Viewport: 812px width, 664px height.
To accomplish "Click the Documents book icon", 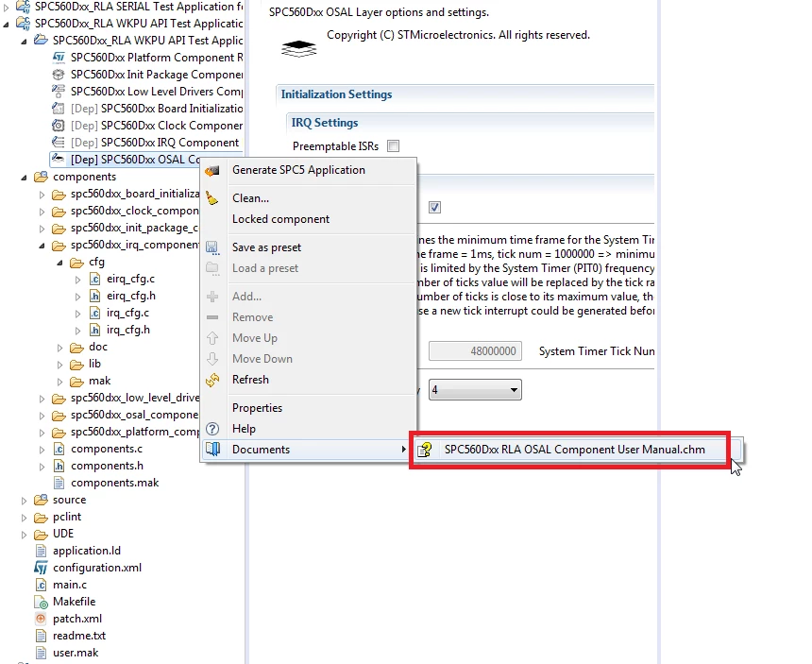I will pos(212,449).
